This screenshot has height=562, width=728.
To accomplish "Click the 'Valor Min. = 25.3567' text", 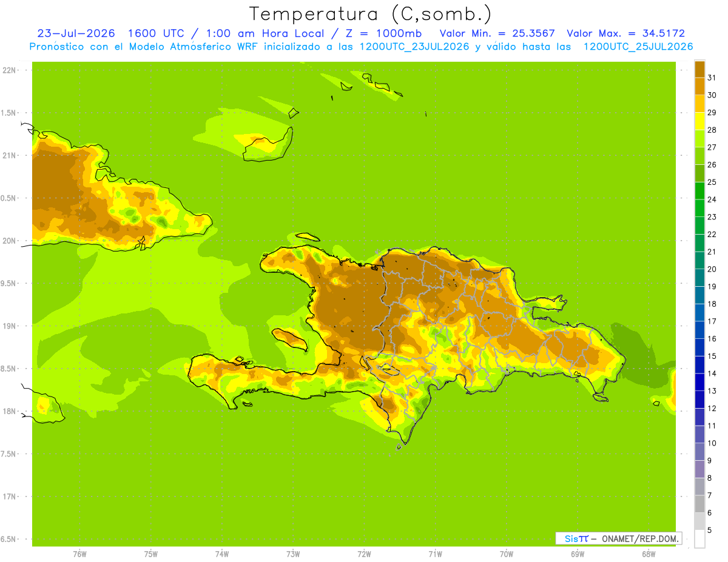I will pyautogui.click(x=497, y=33).
